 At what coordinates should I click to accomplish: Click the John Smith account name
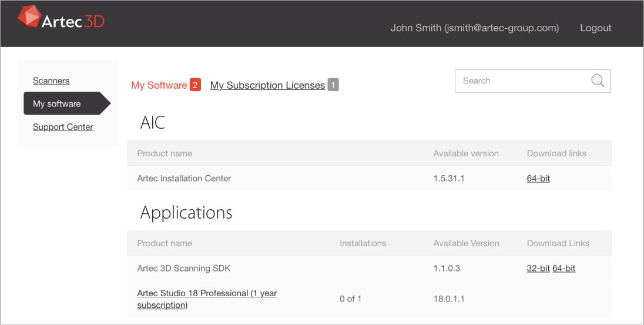coord(474,28)
